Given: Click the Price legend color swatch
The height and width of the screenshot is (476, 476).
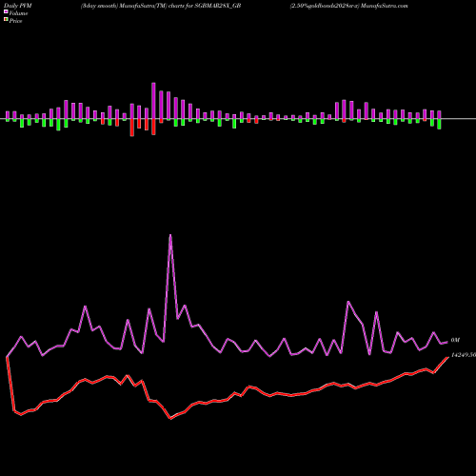Looking at the screenshot, I should click(x=6, y=20).
